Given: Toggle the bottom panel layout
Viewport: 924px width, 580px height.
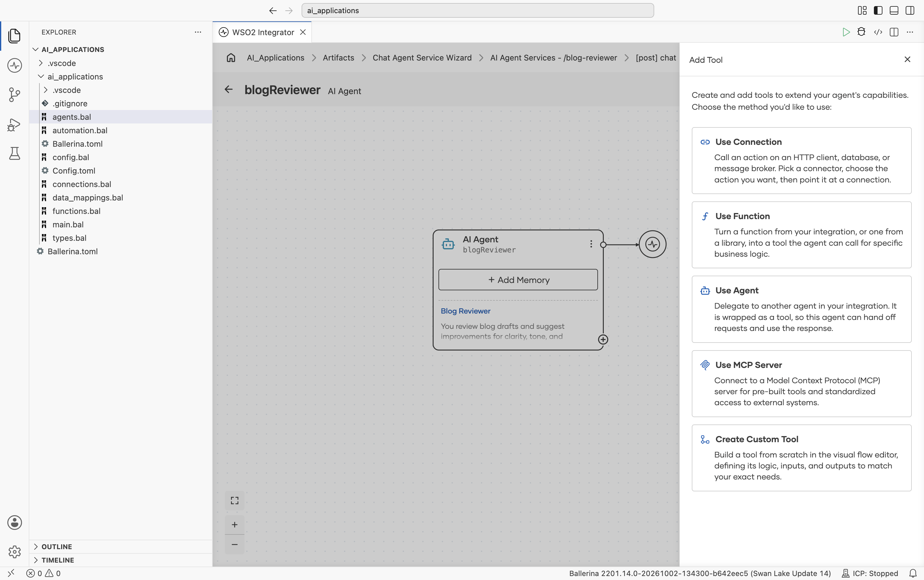Looking at the screenshot, I should click(894, 10).
